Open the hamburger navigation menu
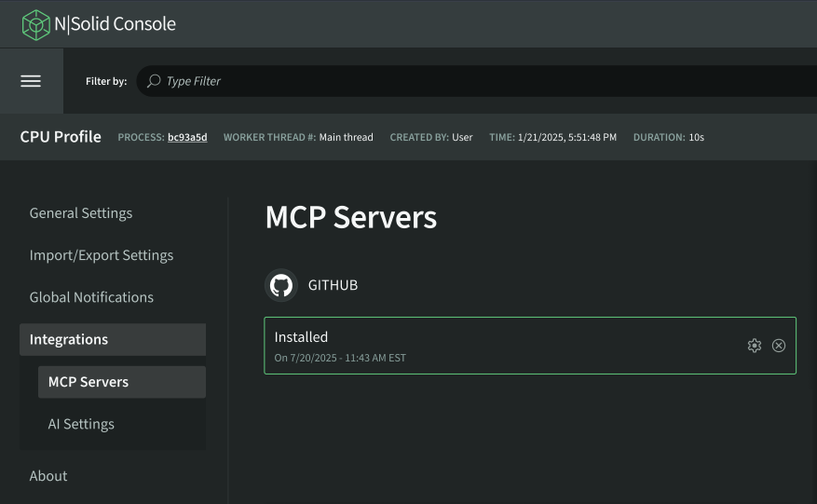The image size is (817, 504). 31,81
